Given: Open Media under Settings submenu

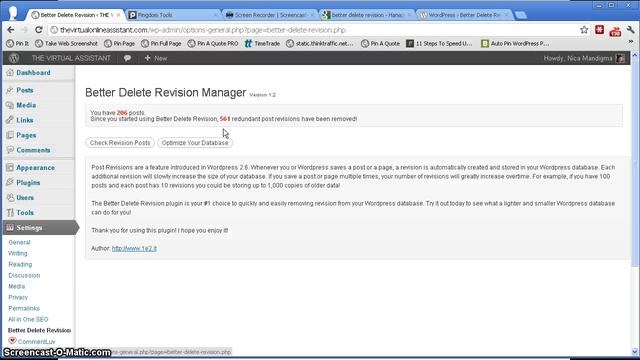Looking at the screenshot, I should [16, 287].
